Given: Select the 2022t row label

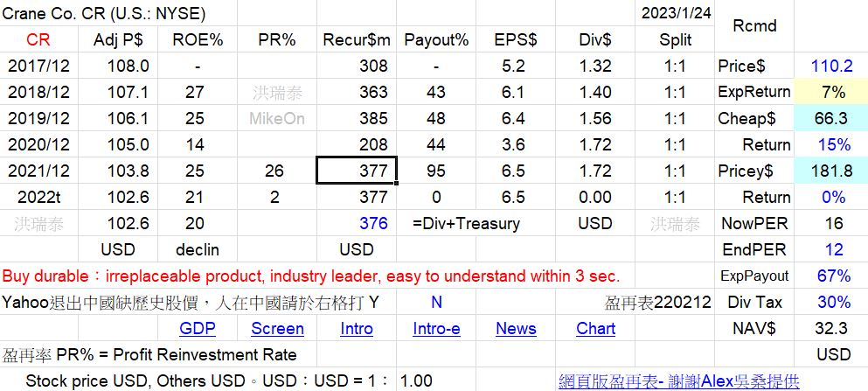Looking at the screenshot, I should click(38, 197).
